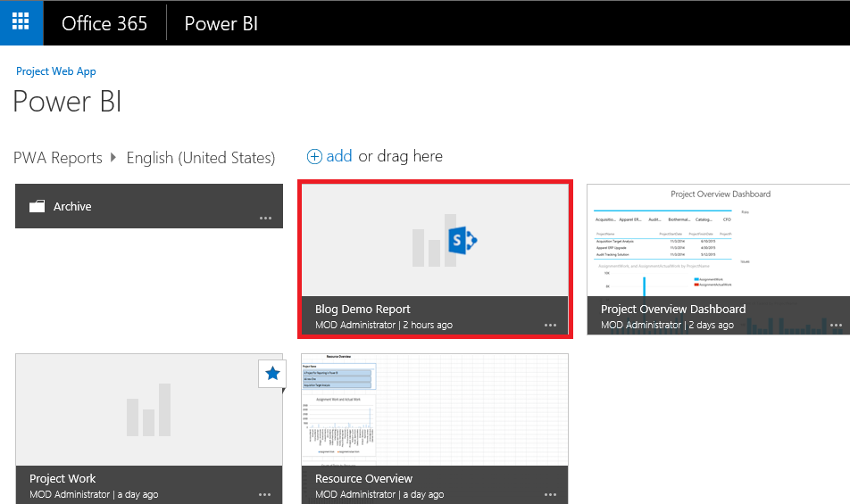Image resolution: width=850 pixels, height=504 pixels.
Task: Open the Archive folder tile
Action: pyautogui.click(x=149, y=206)
